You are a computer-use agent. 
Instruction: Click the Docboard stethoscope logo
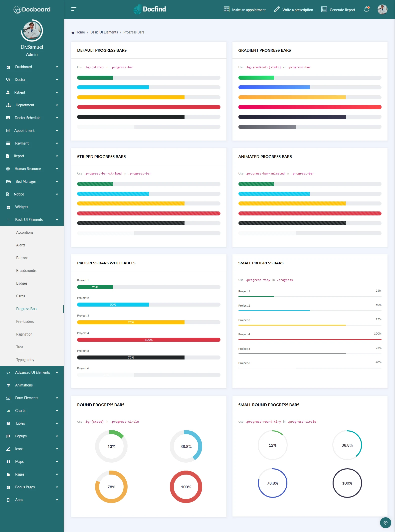tap(17, 9)
